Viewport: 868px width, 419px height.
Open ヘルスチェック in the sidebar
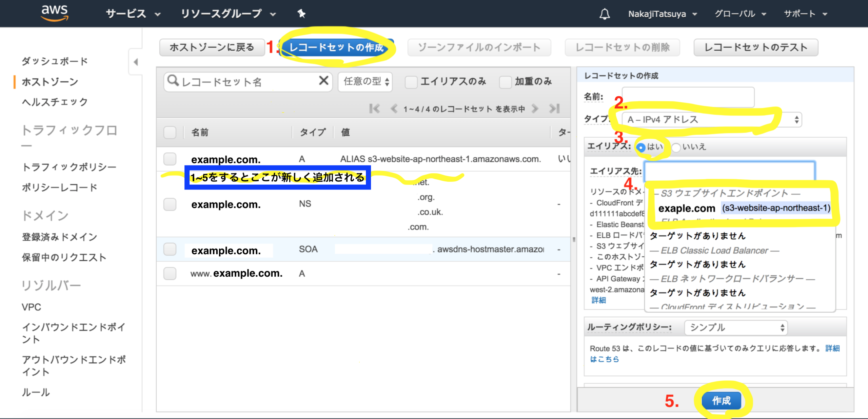pos(55,102)
